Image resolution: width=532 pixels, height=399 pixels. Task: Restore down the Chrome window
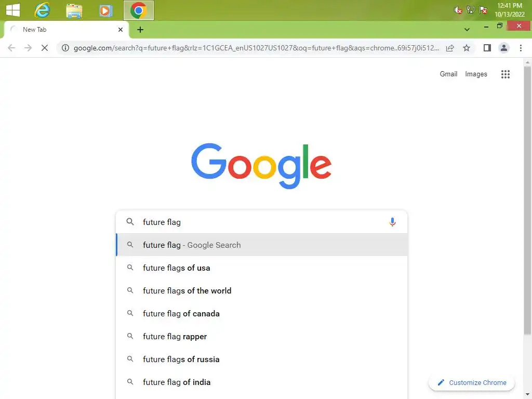(x=499, y=26)
